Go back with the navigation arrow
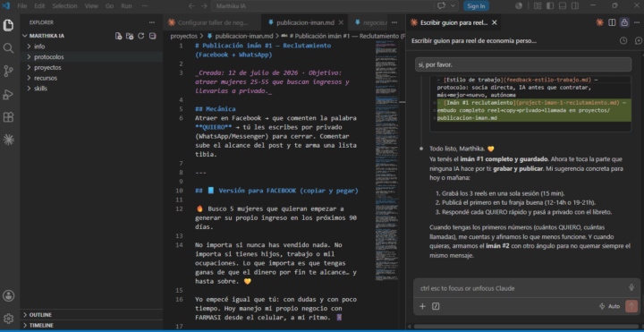Viewport: 644px width, 332px height. point(191,5)
